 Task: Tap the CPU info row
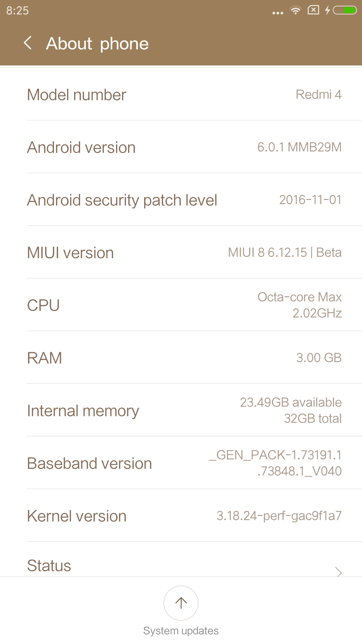[x=181, y=305]
